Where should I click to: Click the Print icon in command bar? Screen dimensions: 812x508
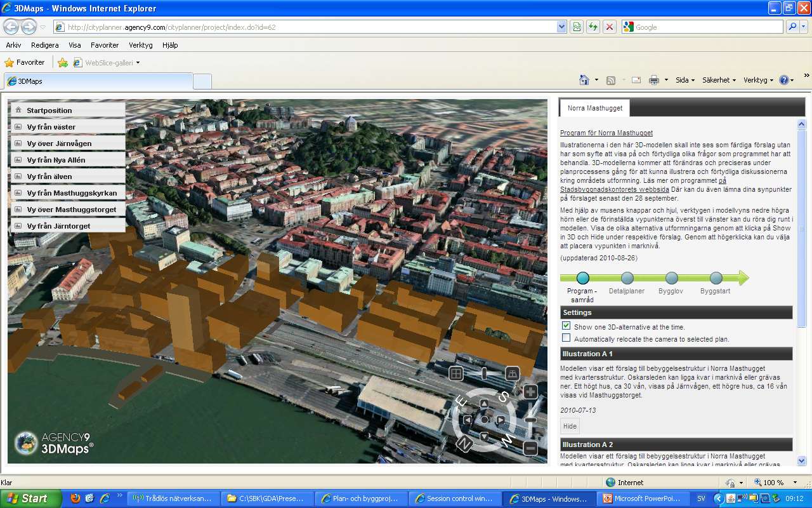coord(654,80)
